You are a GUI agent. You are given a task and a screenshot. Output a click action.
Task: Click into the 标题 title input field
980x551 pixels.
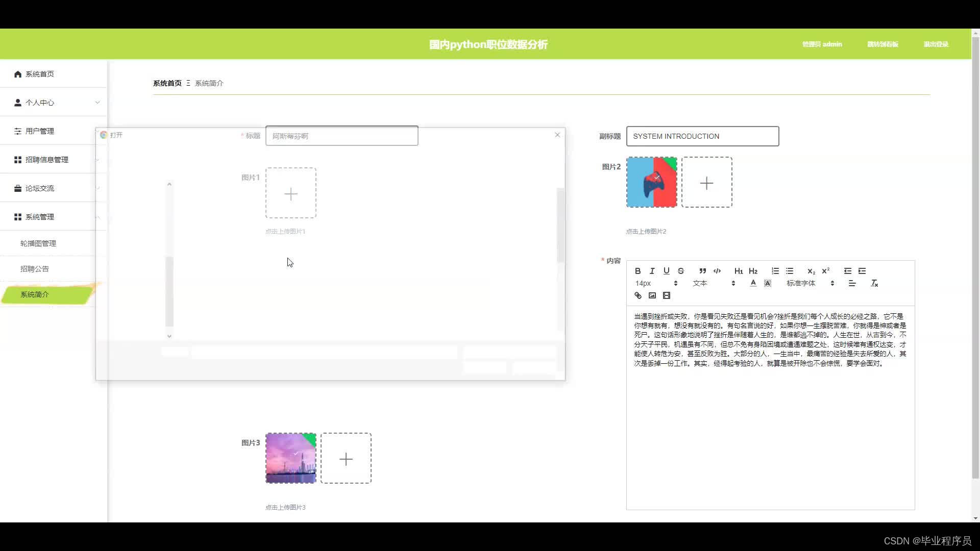click(341, 136)
